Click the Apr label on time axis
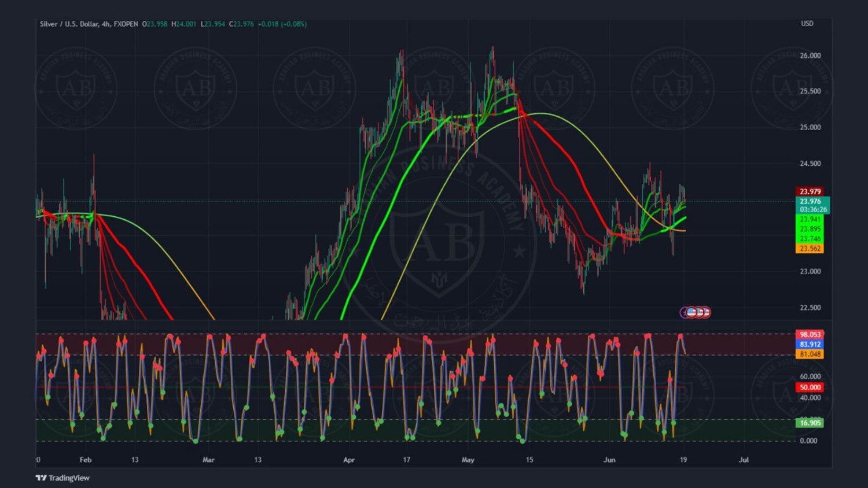Viewport: 868px width, 488px height. [x=349, y=460]
